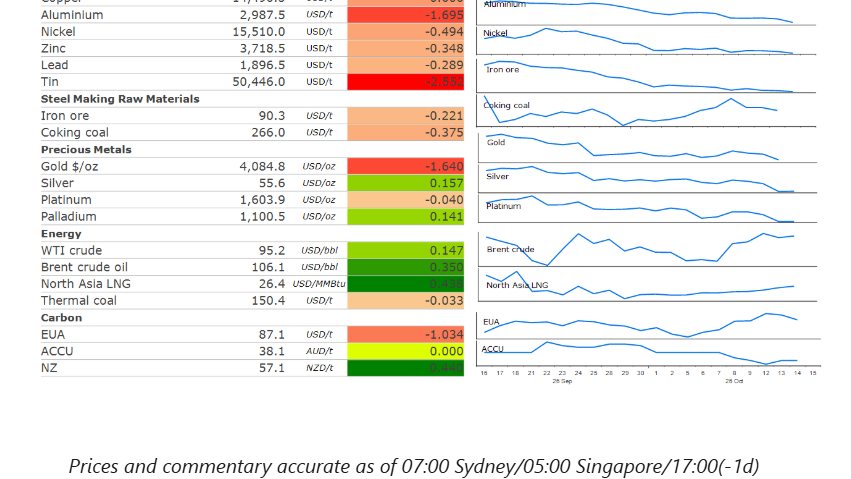The image size is (851, 479).
Task: Click Palladium price 1,100.5
Action: (x=262, y=217)
